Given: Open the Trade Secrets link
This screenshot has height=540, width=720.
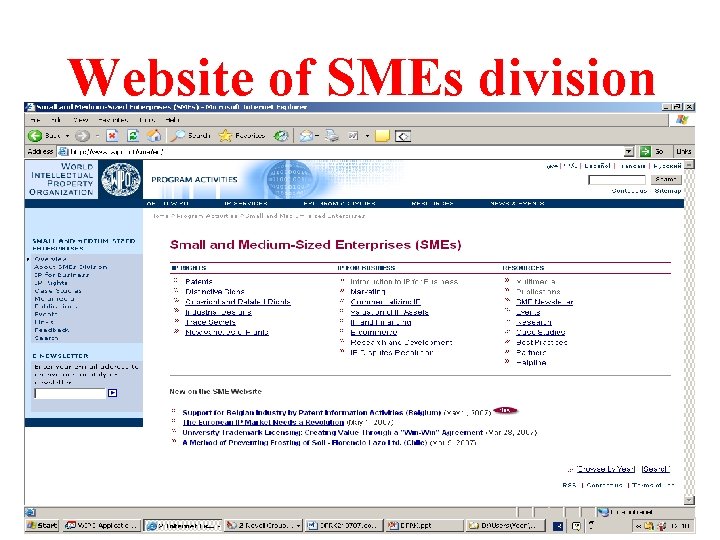Looking at the screenshot, I should [x=210, y=322].
